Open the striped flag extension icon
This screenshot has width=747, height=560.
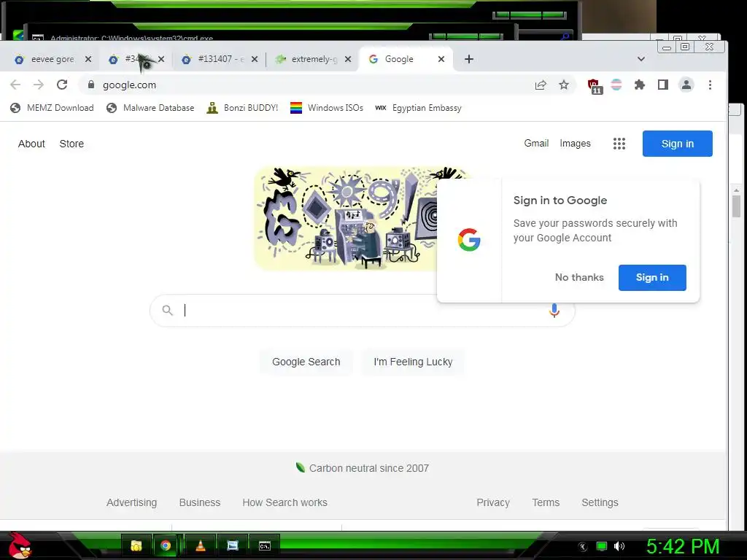tap(616, 85)
